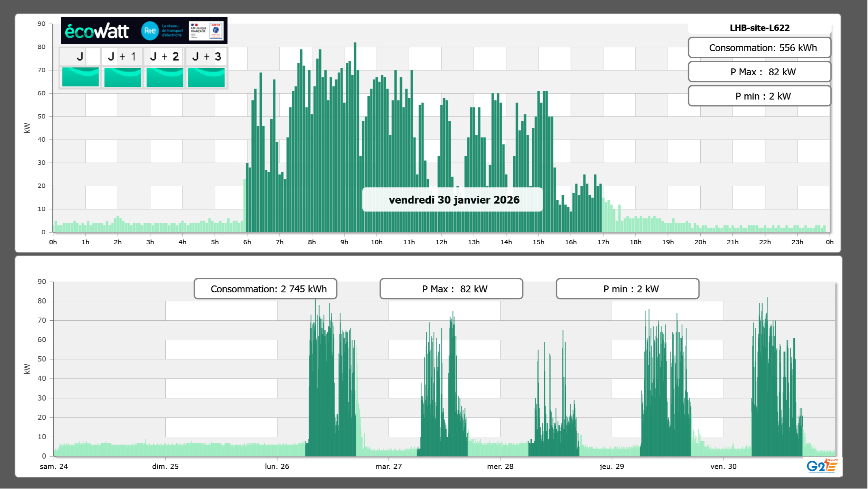This screenshot has height=489, width=868.
Task: Select the green J+2 forecast tile
Action: click(x=165, y=77)
